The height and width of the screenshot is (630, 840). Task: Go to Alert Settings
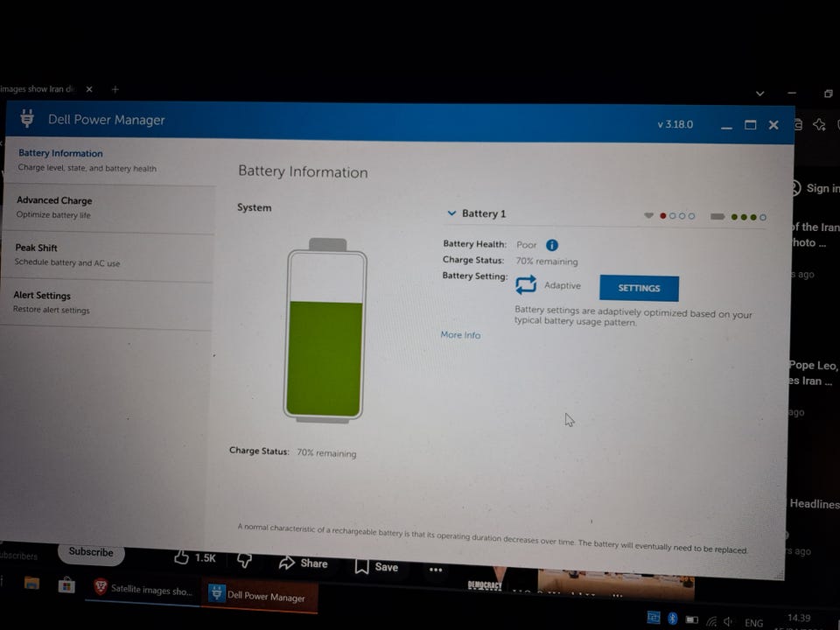(107, 304)
